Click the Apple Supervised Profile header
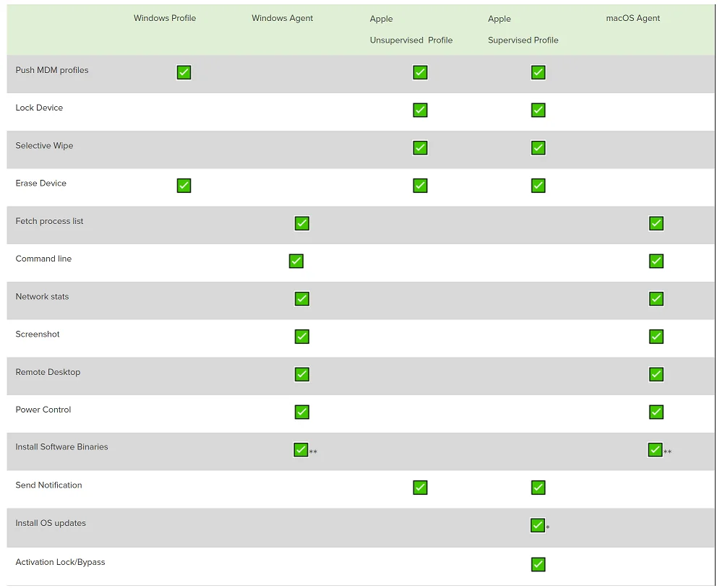Viewport: 717px width, 588px height. (523, 29)
